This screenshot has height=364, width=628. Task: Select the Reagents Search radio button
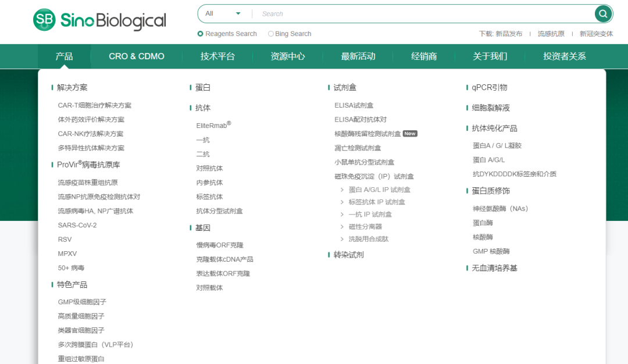[x=200, y=34]
